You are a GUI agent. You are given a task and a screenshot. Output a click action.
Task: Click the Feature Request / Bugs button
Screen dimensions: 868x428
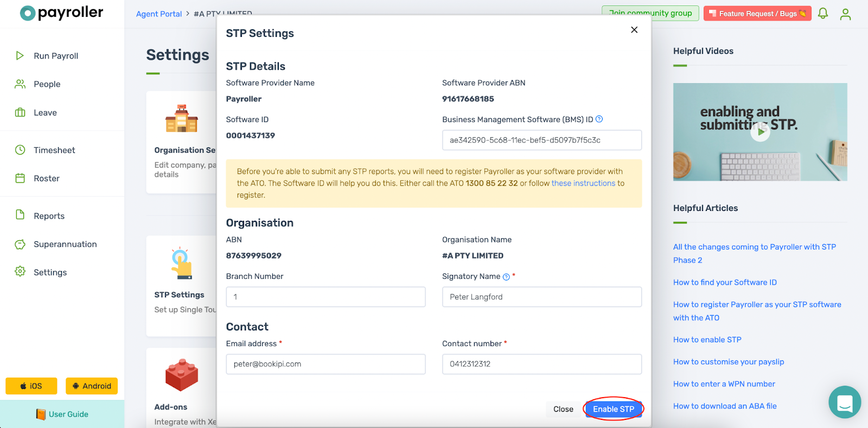[x=757, y=13]
